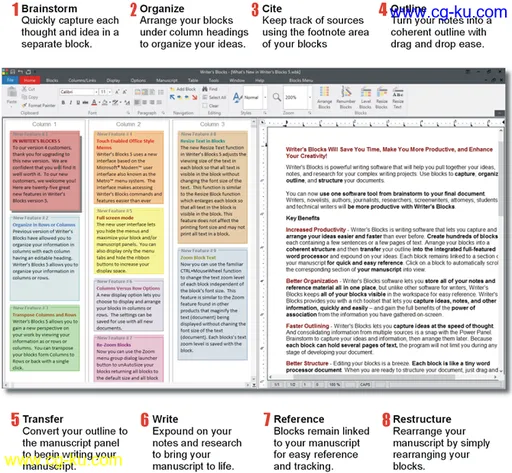Toggle center alignment paragraph button
The image size is (512, 473).
(145, 102)
